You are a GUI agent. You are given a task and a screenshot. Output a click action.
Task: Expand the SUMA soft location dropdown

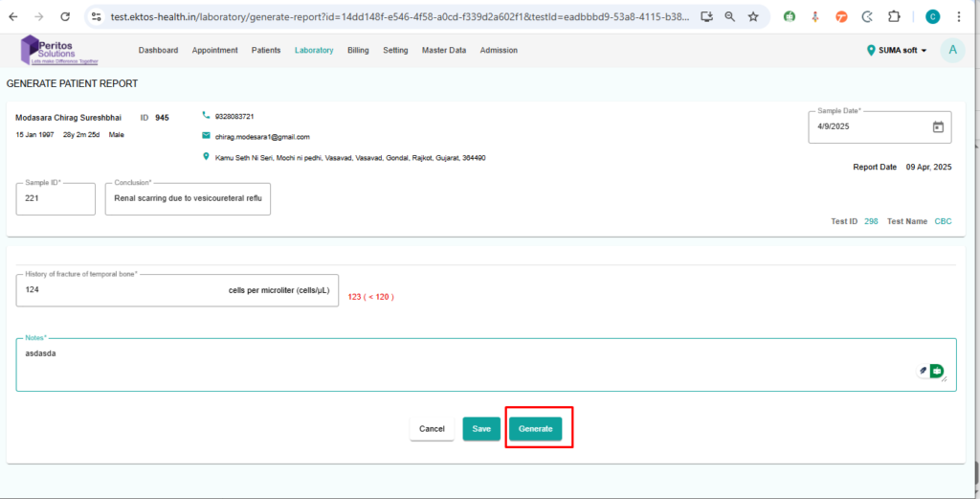click(x=898, y=51)
